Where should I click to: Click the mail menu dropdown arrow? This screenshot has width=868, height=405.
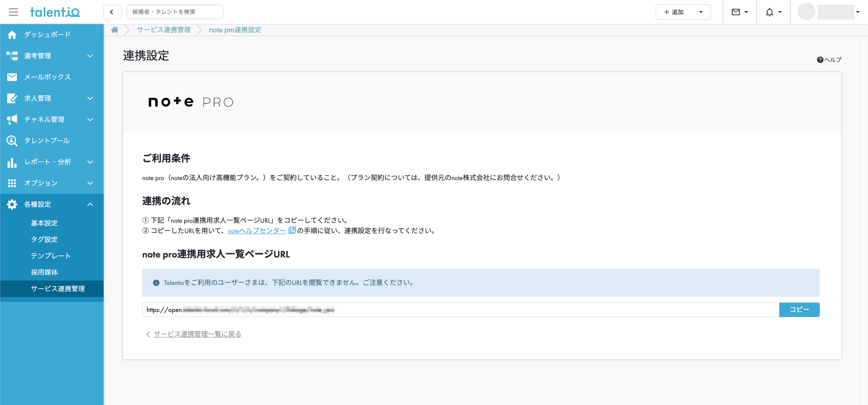click(746, 12)
